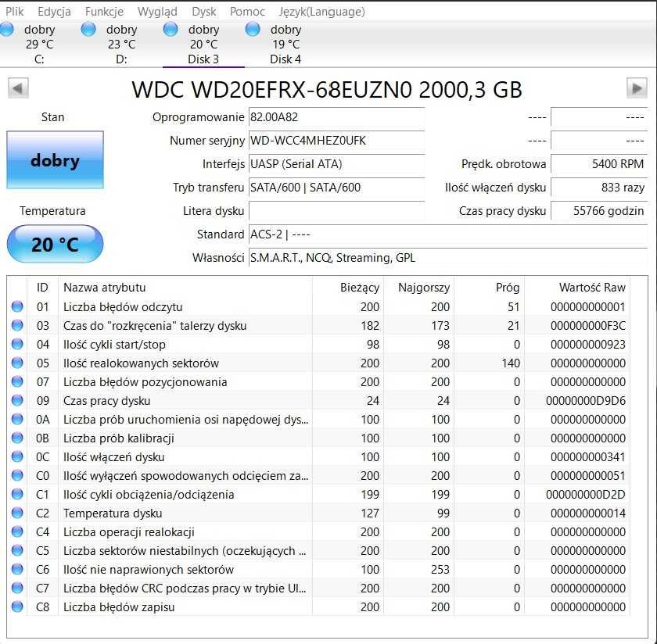Click the 'Wartość Raw' column header

pyautogui.click(x=577, y=288)
